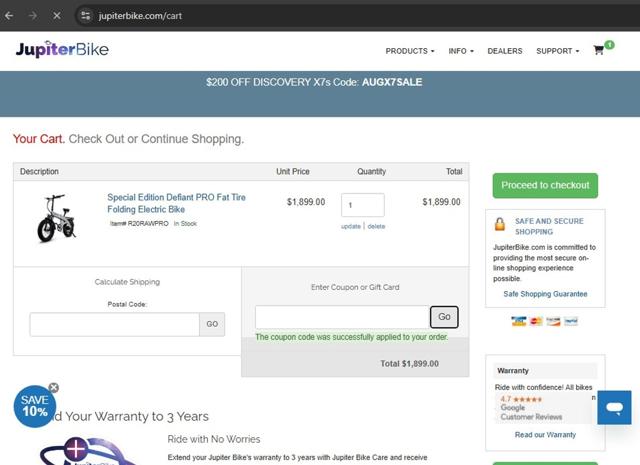The width and height of the screenshot is (640, 465).
Task: Click GO button for shipping calculation
Action: 212,325
